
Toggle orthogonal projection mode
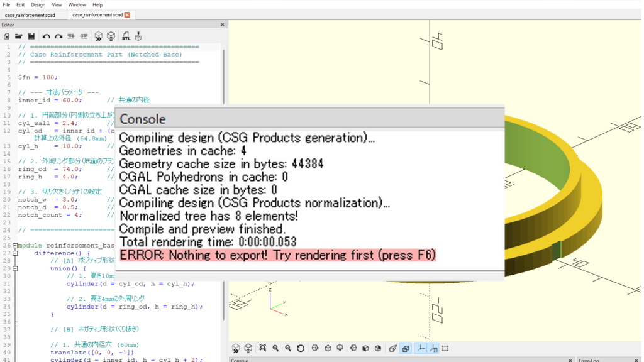coord(405,348)
